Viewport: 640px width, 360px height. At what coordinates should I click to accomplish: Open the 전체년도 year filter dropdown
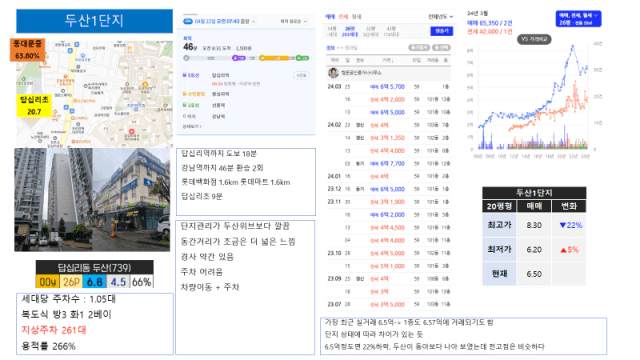point(441,17)
